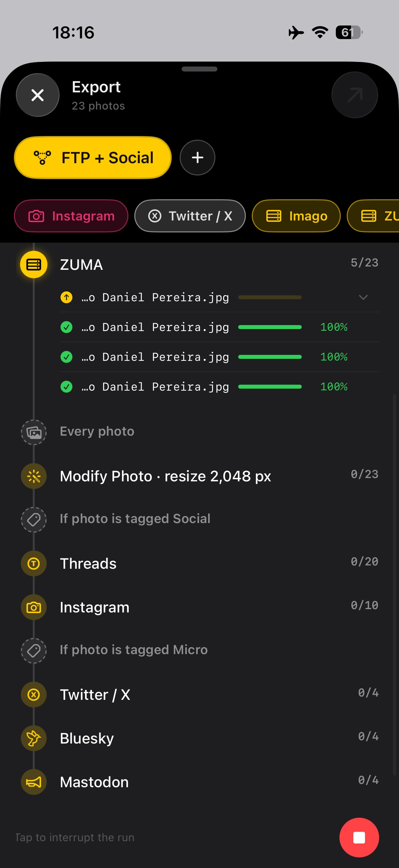
Task: Tap the Every photo condition icon
Action: point(34,432)
